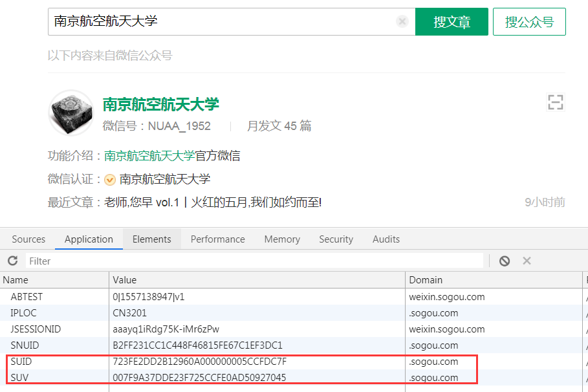588x392 pixels.
Task: Click the IPLOC domain .sogou.com
Action: 433,313
